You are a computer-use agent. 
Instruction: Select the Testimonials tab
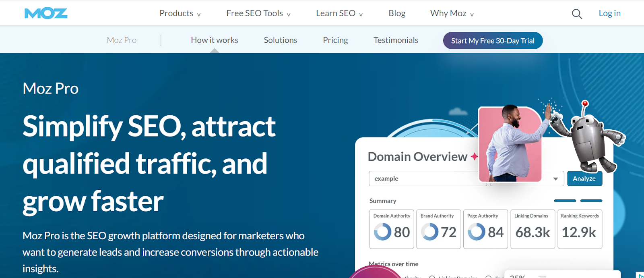(x=396, y=40)
